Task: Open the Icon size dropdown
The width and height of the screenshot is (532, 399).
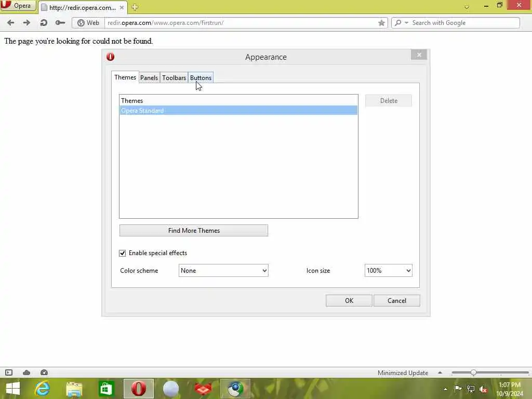Action: [x=389, y=270]
